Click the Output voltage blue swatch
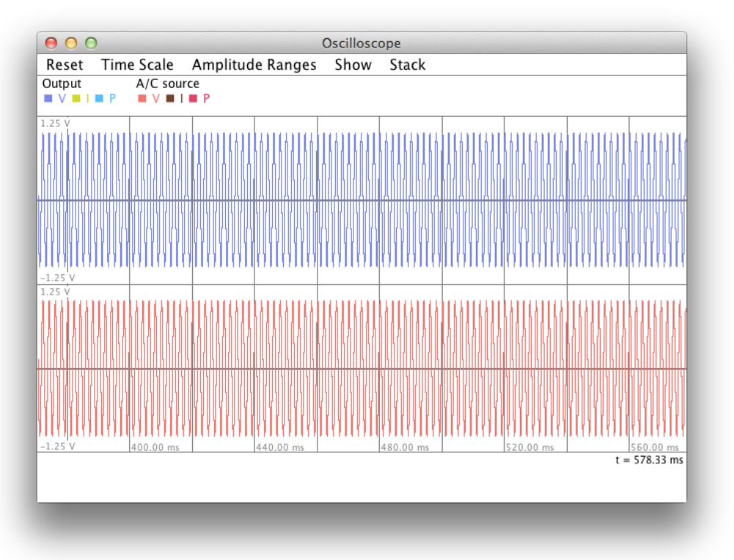The width and height of the screenshot is (734, 560). (x=48, y=98)
